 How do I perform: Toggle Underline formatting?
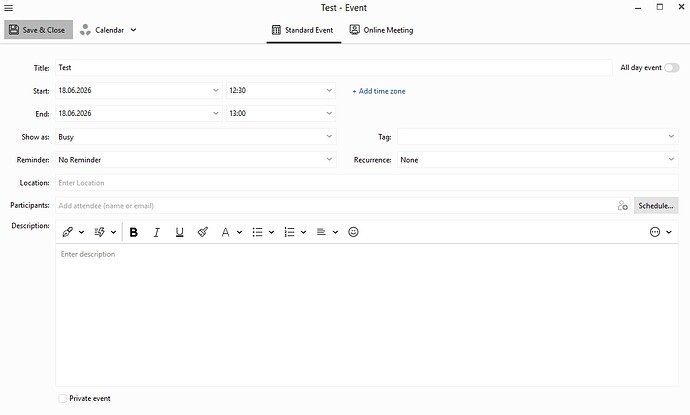coord(180,232)
